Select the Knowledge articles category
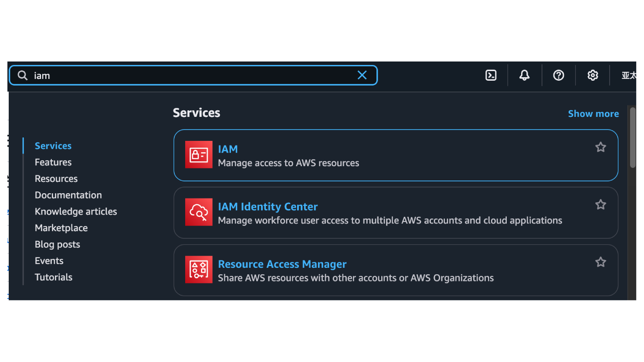The image size is (644, 362). point(76,212)
